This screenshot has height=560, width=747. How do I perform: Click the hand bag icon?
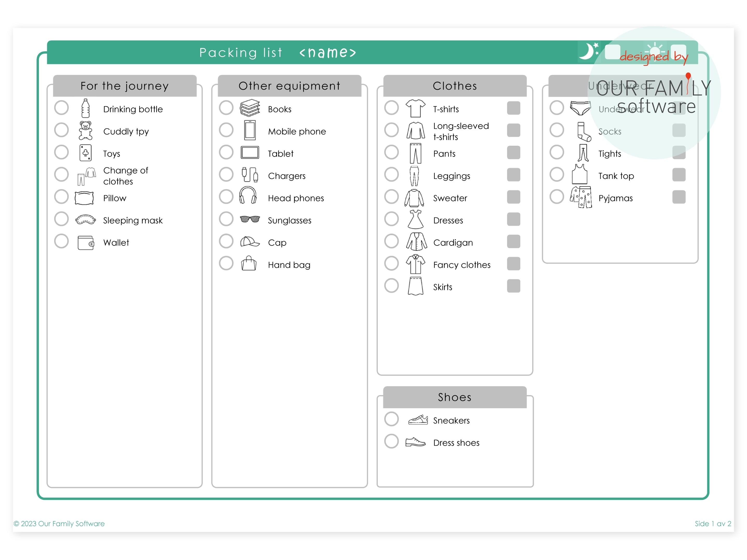(x=249, y=263)
